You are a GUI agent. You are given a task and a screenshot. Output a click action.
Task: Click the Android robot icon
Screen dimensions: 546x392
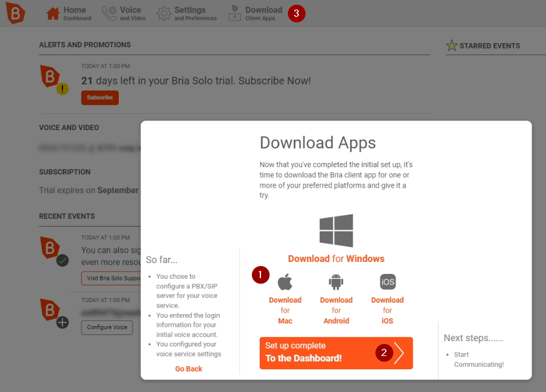tap(336, 282)
